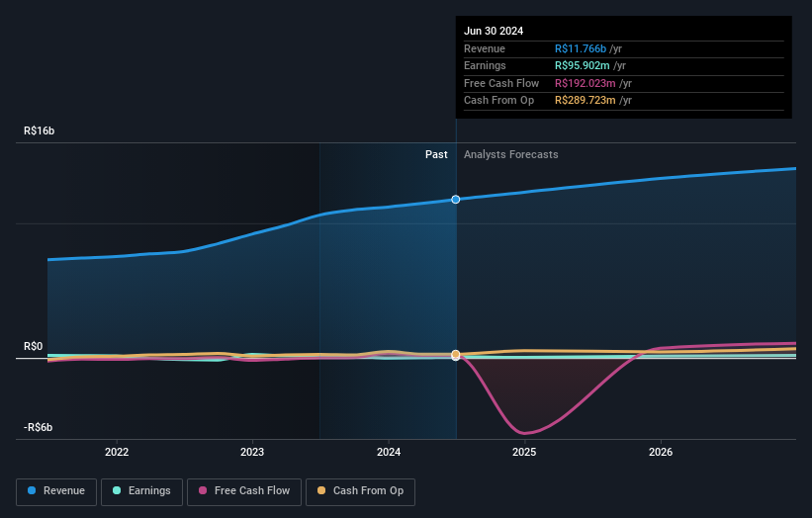
Task: Click the Earnings row label in tooltip
Action: tap(485, 65)
